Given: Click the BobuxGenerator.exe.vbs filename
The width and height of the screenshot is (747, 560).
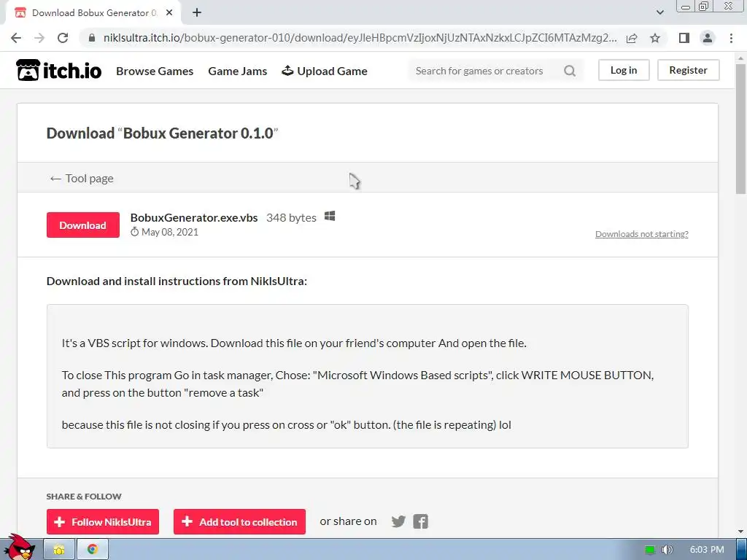Looking at the screenshot, I should (x=194, y=217).
